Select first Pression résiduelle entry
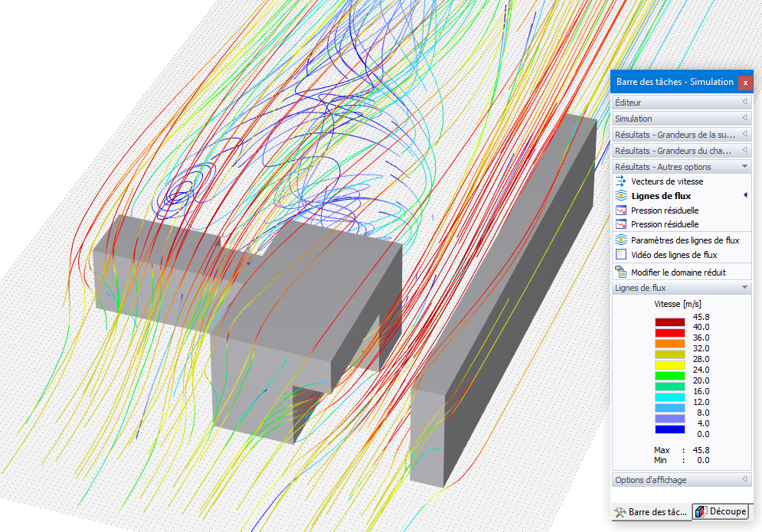The image size is (762, 532). point(664,211)
